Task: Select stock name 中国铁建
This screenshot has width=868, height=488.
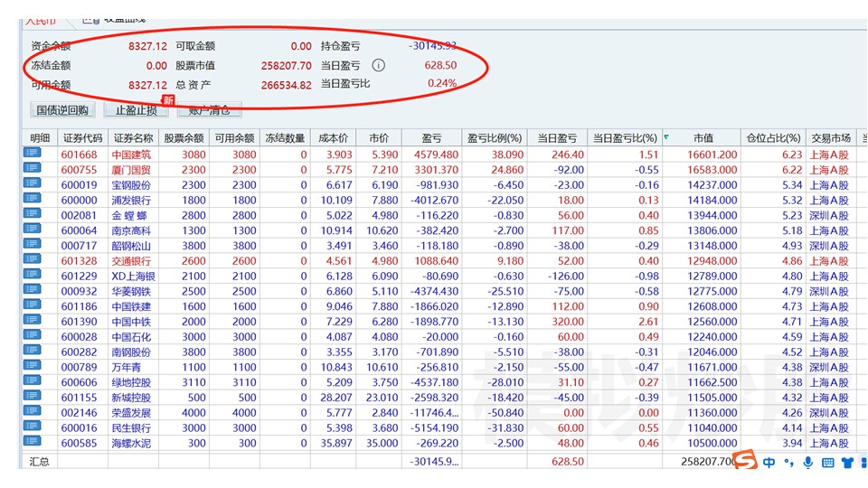Action: [x=131, y=306]
